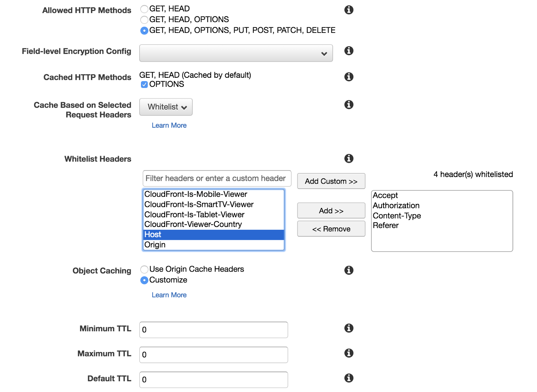Viewport: 537px width, 392px height.
Task: Uncheck the OPTIONS cached method checkbox
Action: [144, 85]
